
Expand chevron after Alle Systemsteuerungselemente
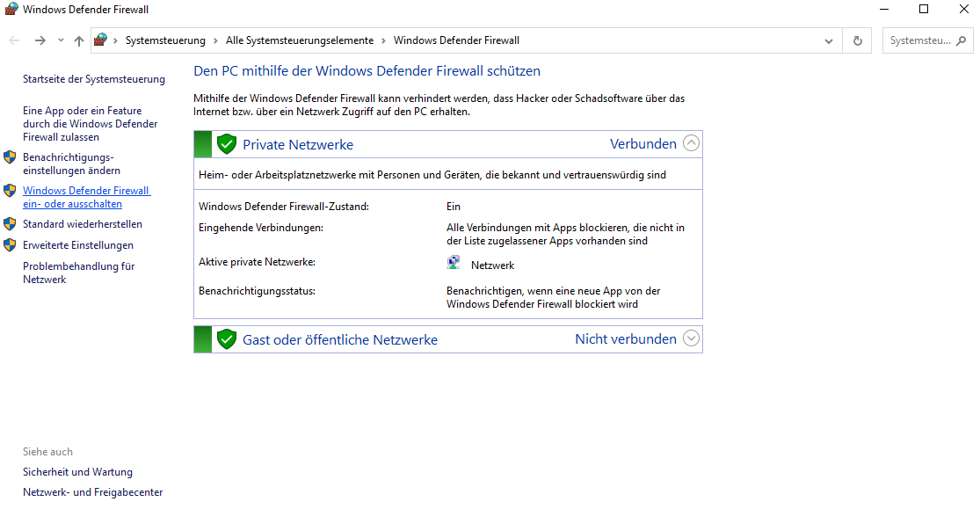384,40
